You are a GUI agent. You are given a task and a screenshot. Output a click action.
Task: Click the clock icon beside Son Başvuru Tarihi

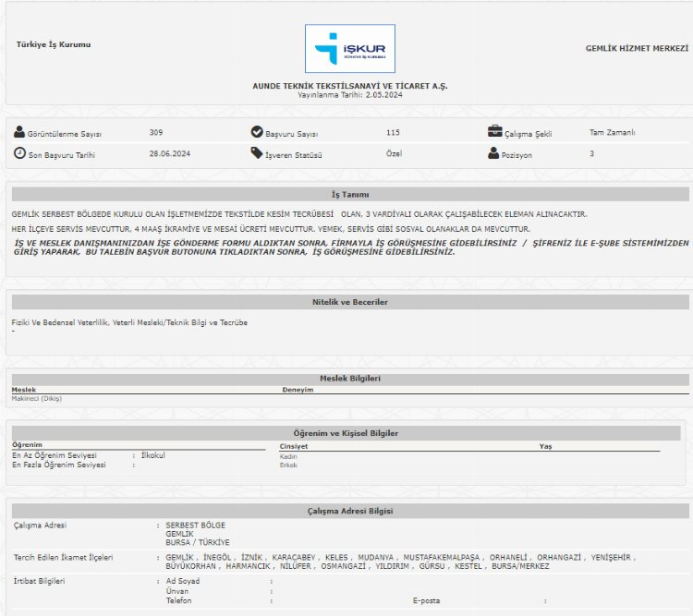(19, 153)
